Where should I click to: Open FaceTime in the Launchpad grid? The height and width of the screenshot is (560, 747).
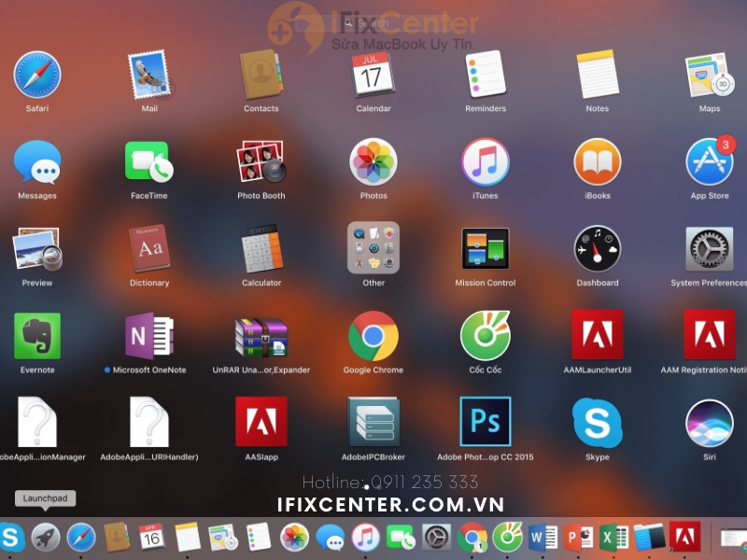(149, 161)
